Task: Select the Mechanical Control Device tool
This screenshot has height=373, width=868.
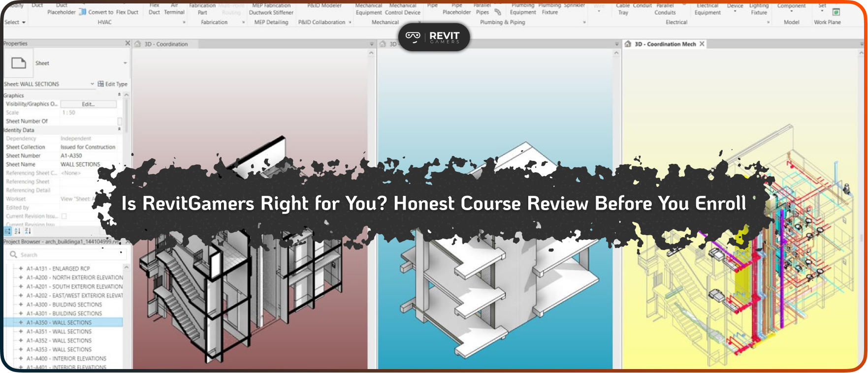Action: [403, 9]
